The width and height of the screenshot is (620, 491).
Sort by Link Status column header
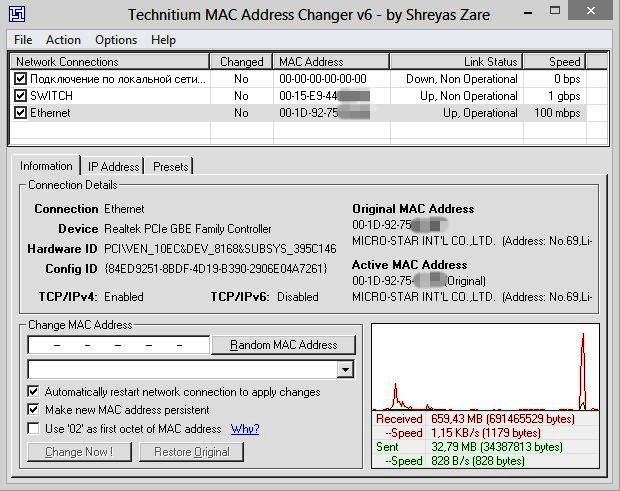tap(456, 62)
